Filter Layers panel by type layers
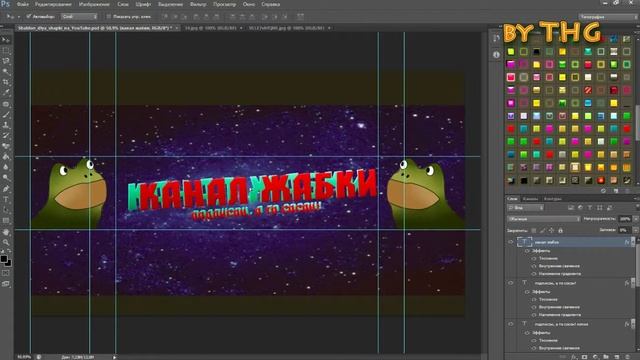Screen dimensions: 640x360 590,208
